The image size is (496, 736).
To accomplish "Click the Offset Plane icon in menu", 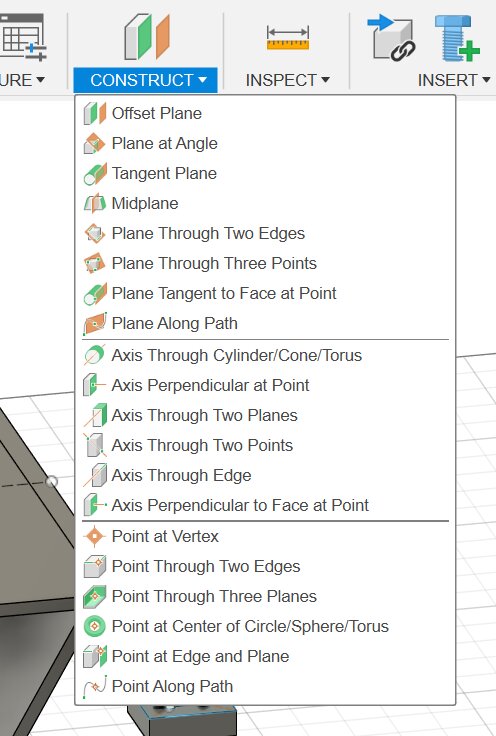I will pyautogui.click(x=95, y=114).
